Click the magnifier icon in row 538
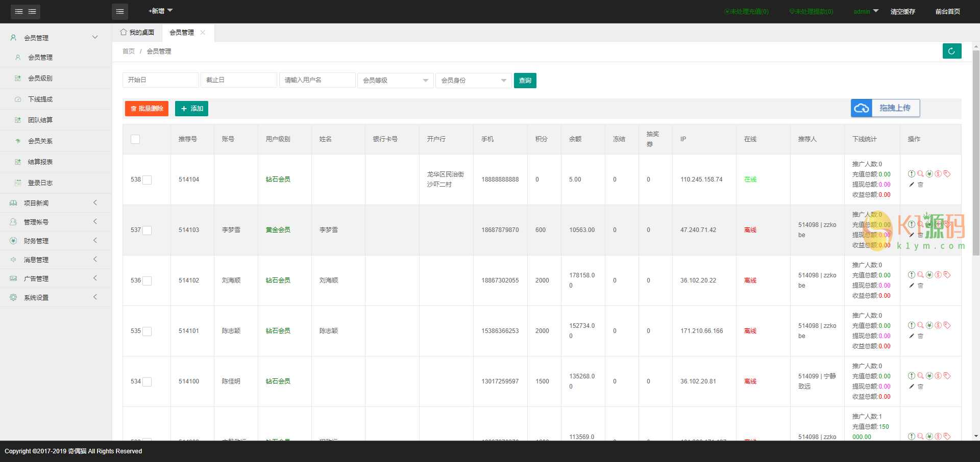980x462 pixels. pos(920,174)
